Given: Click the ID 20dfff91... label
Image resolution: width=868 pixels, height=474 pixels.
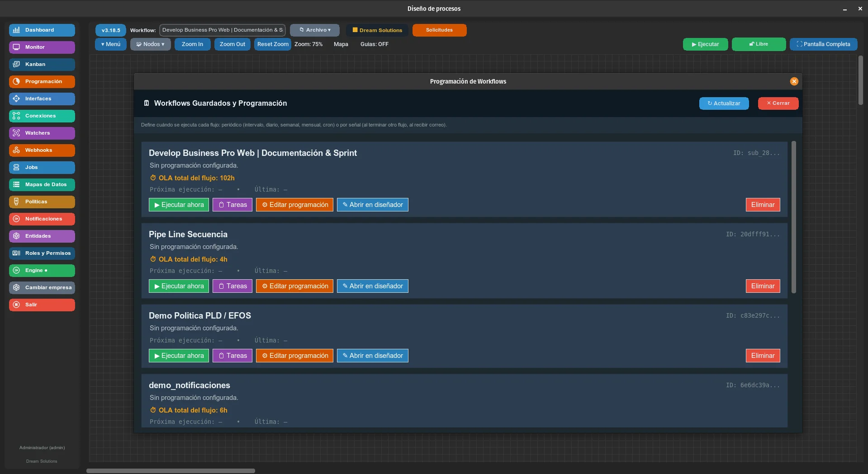Looking at the screenshot, I should point(753,235).
